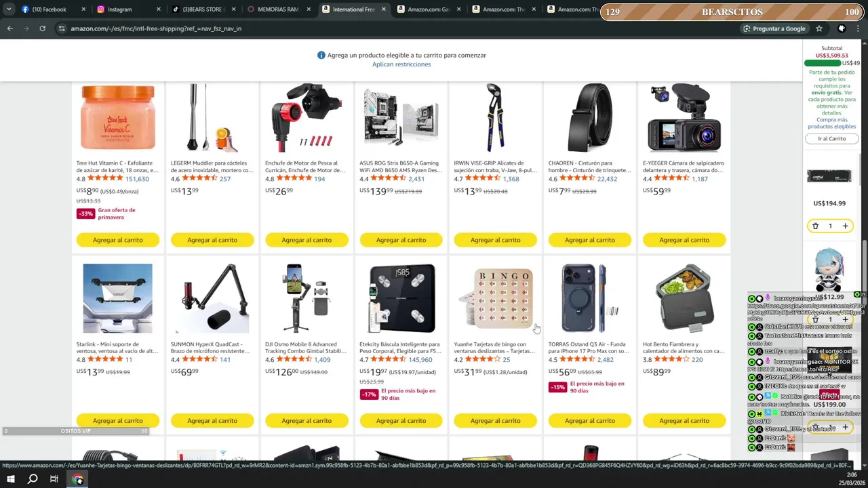Image resolution: width=868 pixels, height=488 pixels.
Task: Click trash icon for US$194.99 cart item
Action: pyautogui.click(x=816, y=226)
